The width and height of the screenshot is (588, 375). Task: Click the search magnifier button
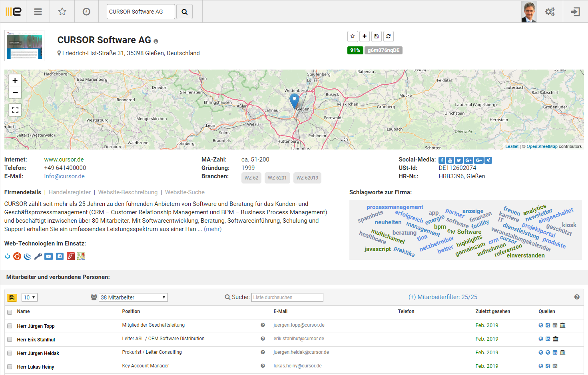pos(184,12)
